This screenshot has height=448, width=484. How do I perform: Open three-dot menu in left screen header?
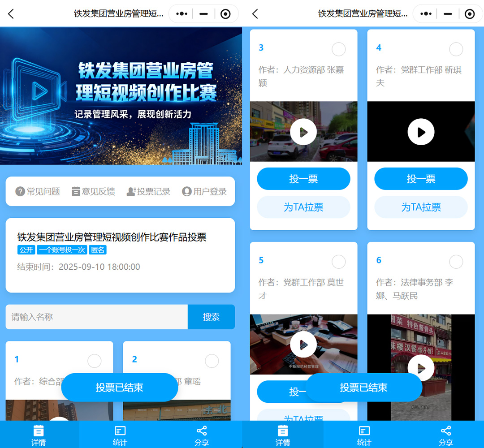click(181, 14)
